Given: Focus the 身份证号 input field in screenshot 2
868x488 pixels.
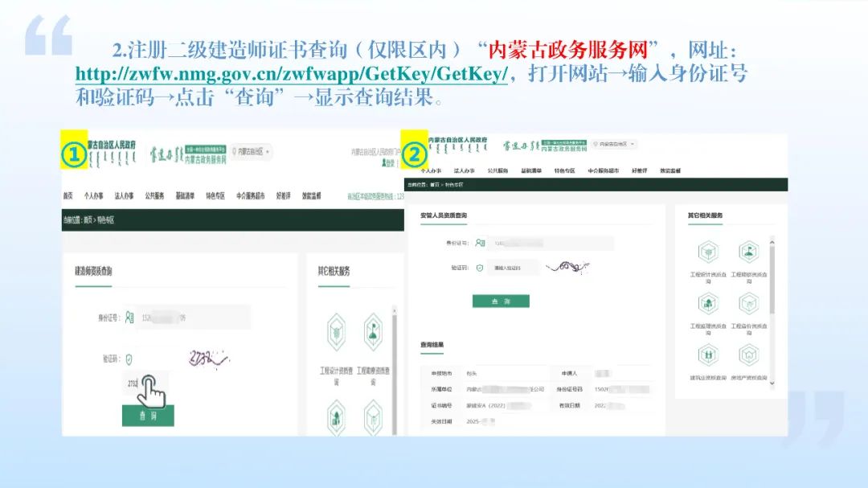Looking at the screenshot, I should 551,243.
